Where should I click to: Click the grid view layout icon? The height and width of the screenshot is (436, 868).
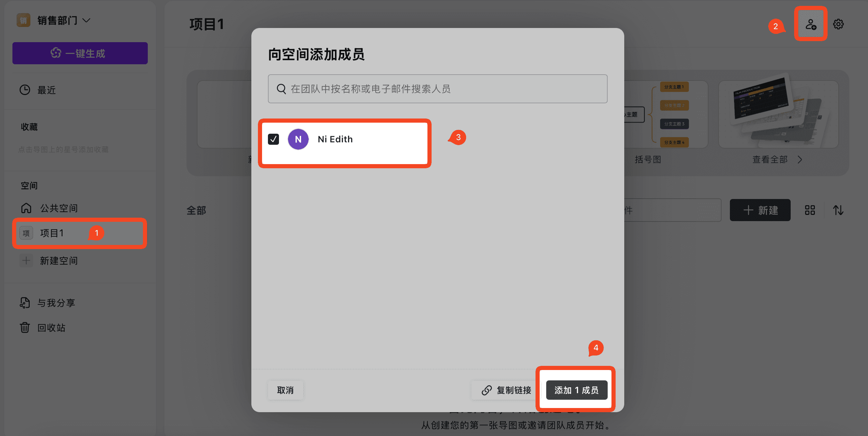(810, 210)
